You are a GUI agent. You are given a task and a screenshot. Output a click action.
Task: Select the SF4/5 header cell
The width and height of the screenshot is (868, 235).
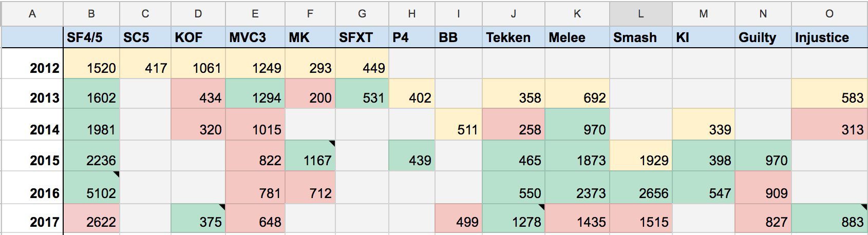(x=91, y=37)
